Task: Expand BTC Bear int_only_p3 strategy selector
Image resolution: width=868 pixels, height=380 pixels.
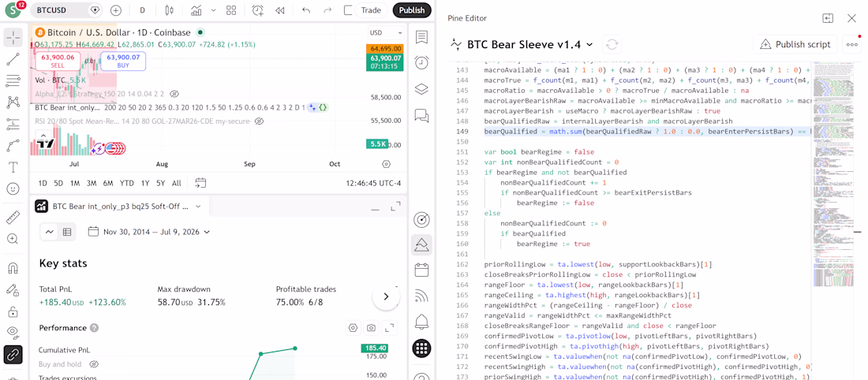Action: (x=198, y=207)
